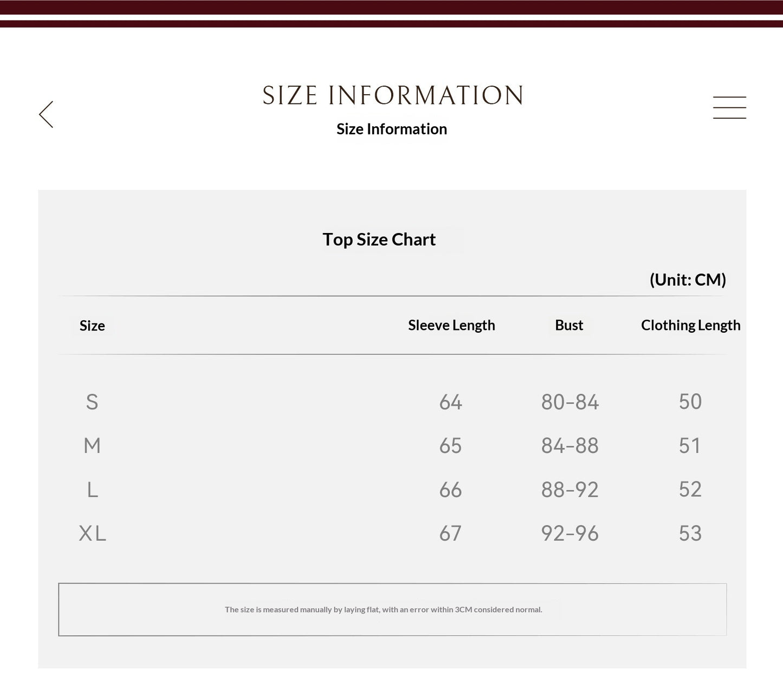Click the Bust column header
The image size is (783, 700).
point(569,325)
